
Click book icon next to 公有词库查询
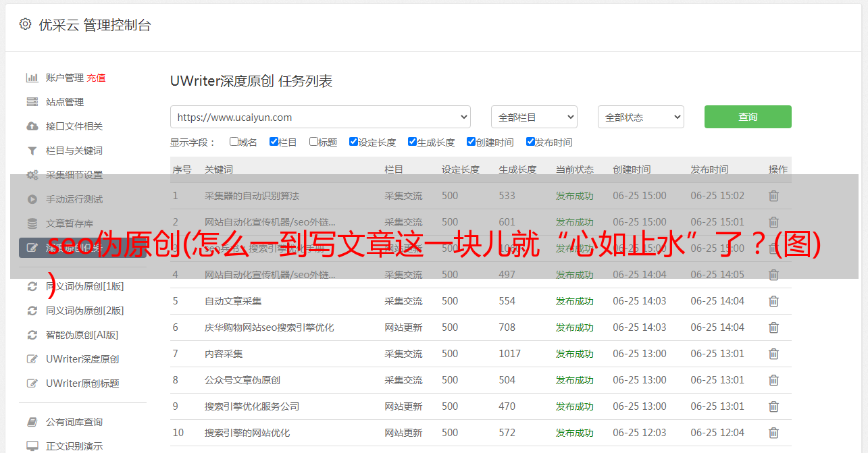point(32,422)
